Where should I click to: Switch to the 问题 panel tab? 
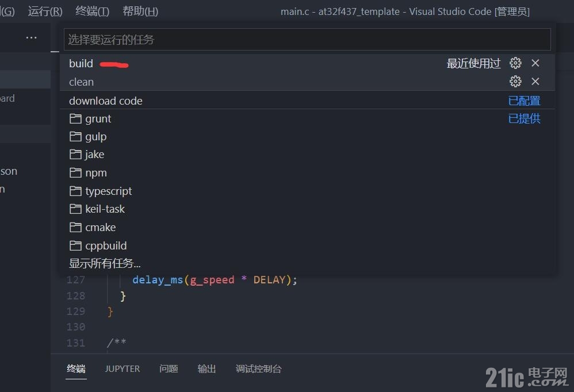tap(169, 368)
